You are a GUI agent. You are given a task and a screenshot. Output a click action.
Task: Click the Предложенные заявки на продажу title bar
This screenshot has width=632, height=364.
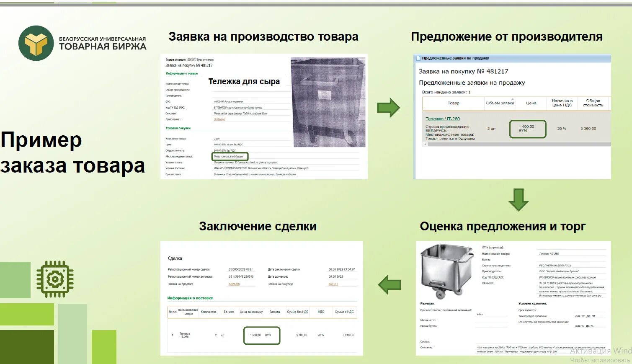512,59
